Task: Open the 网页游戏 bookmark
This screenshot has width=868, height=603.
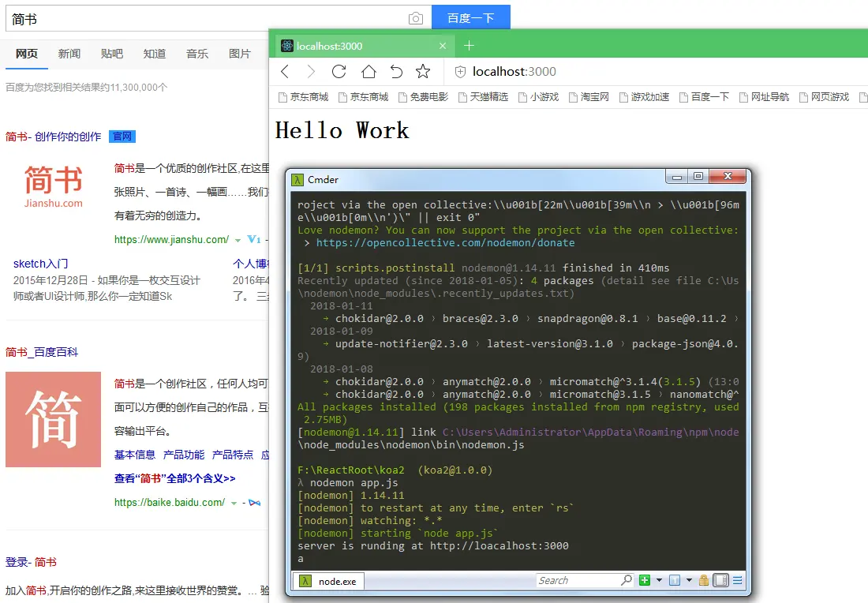Action: [825, 97]
